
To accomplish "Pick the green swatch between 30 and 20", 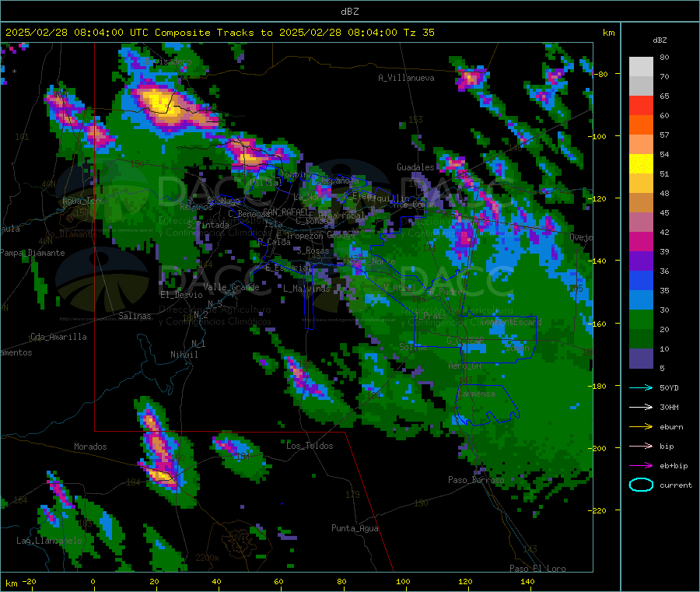I will (641, 320).
